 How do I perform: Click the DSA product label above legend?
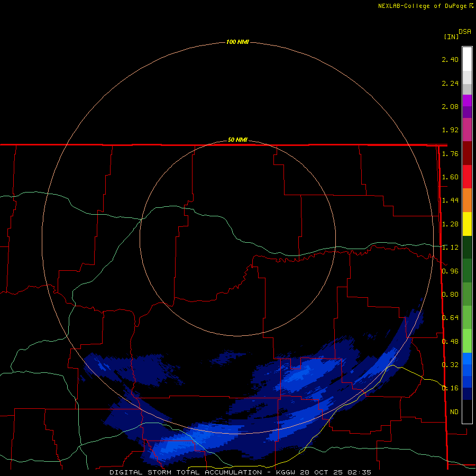click(465, 32)
